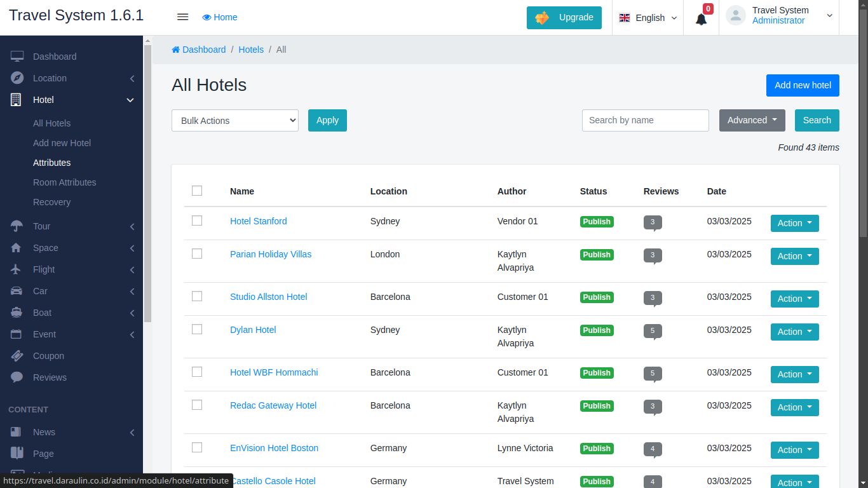The image size is (868, 488).
Task: Click the Flight airplane icon
Action: [17, 269]
